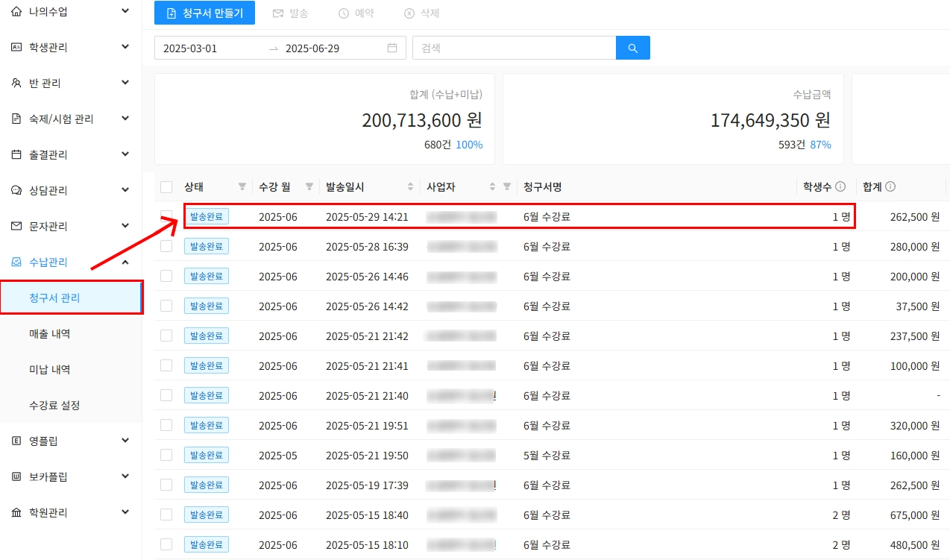950x560 pixels.
Task: Click the 청구서 만들기 button
Action: 204,13
